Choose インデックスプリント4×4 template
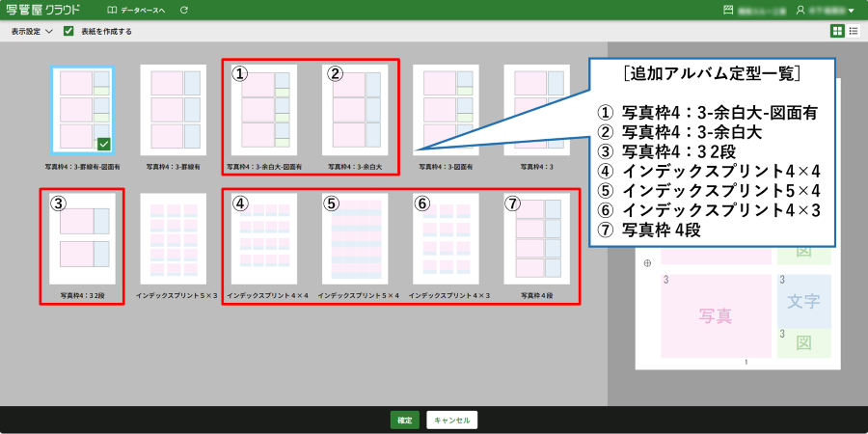The image size is (868, 434). (x=263, y=240)
